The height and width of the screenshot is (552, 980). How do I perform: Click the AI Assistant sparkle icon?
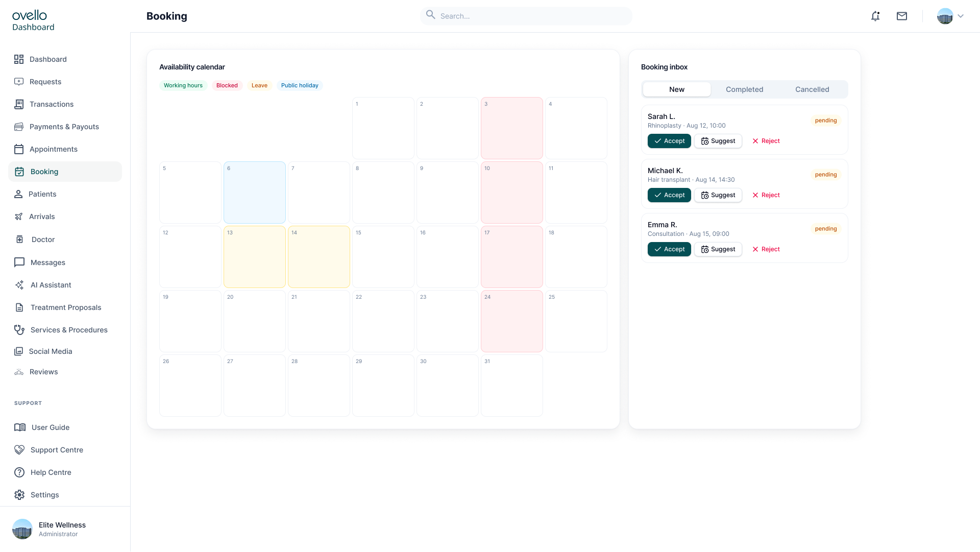[19, 285]
